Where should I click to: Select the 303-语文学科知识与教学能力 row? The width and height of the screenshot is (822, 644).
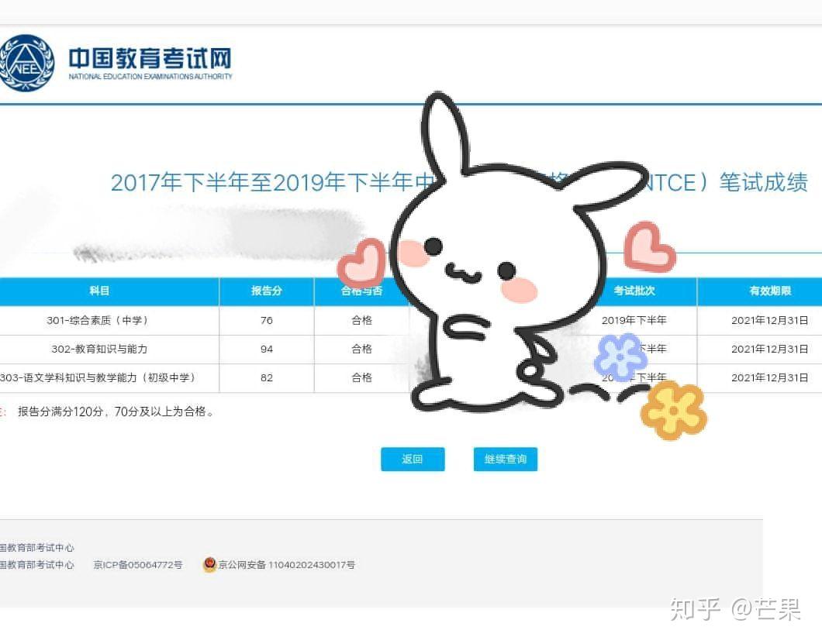(101, 377)
